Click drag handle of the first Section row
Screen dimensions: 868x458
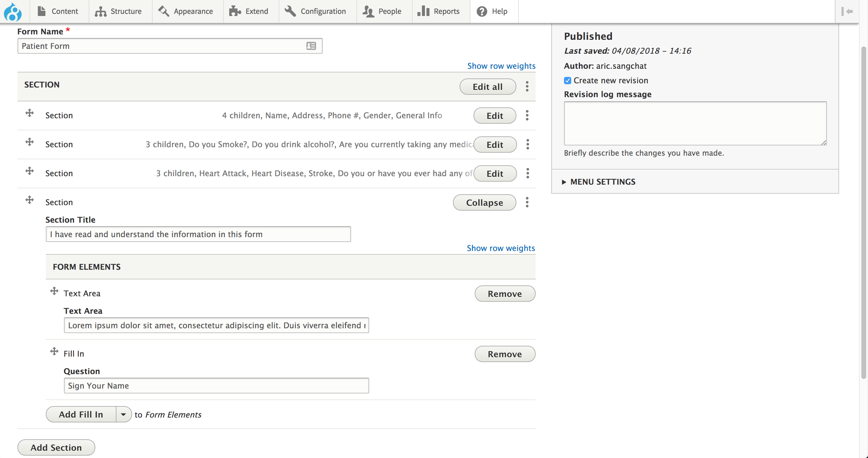30,113
